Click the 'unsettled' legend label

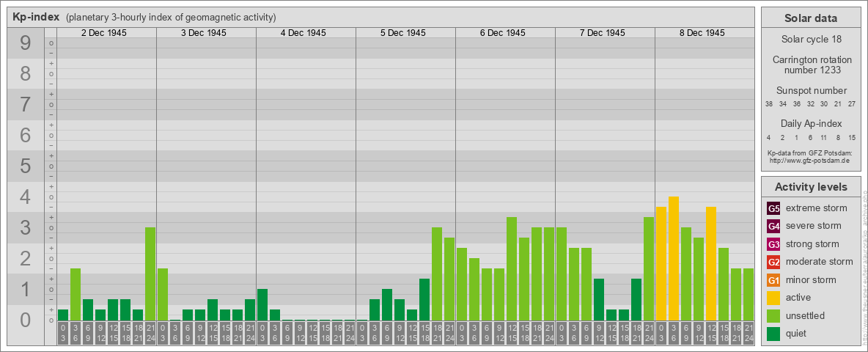[x=806, y=315]
